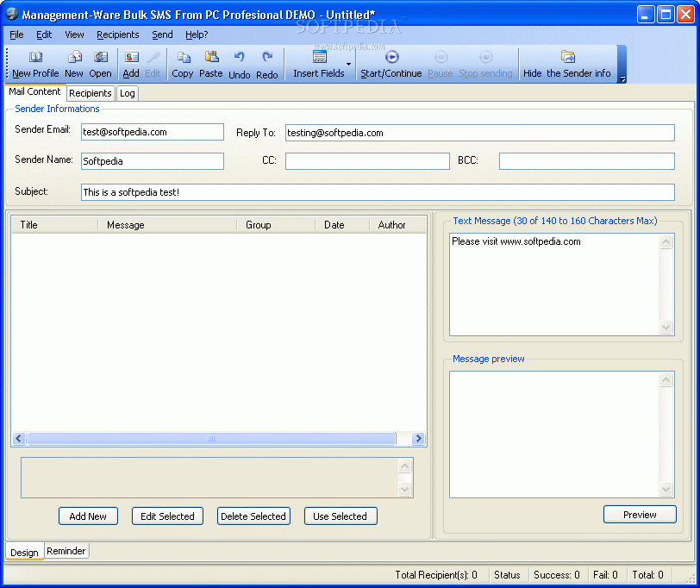The image size is (700, 588).
Task: Click the Edit pencil toolbar icon
Action: click(153, 57)
